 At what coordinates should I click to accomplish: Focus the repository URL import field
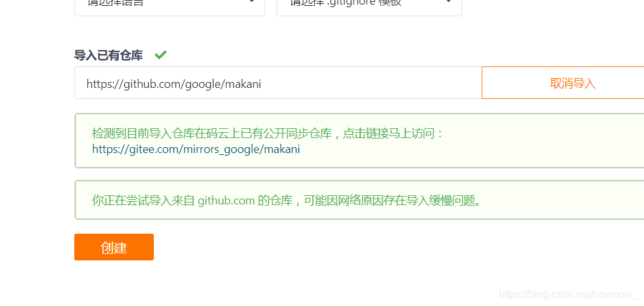click(x=278, y=83)
